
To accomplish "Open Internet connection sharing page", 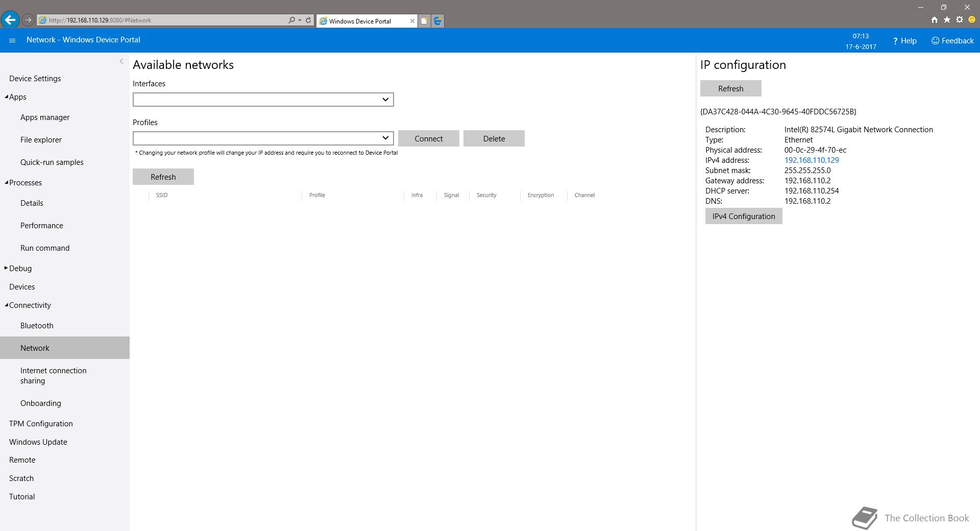I will click(x=54, y=376).
